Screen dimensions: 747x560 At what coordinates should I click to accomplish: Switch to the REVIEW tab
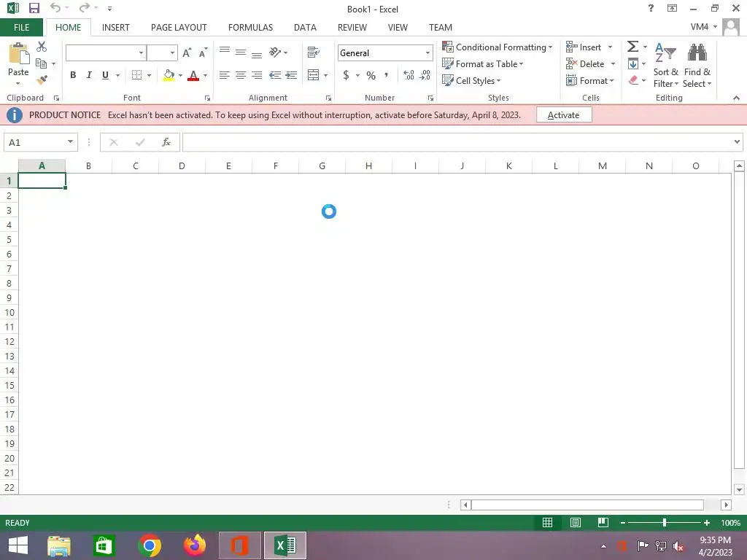point(352,28)
